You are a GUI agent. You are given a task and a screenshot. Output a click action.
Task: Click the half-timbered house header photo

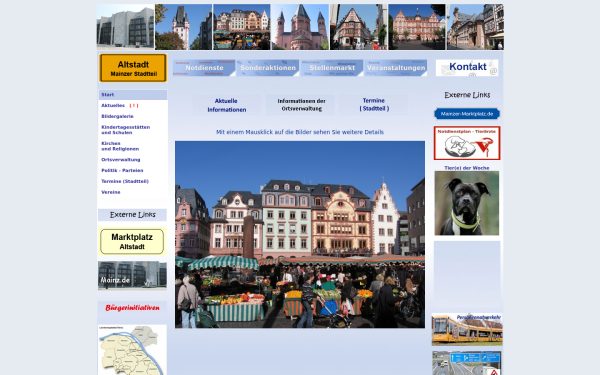pyautogui.click(x=359, y=27)
